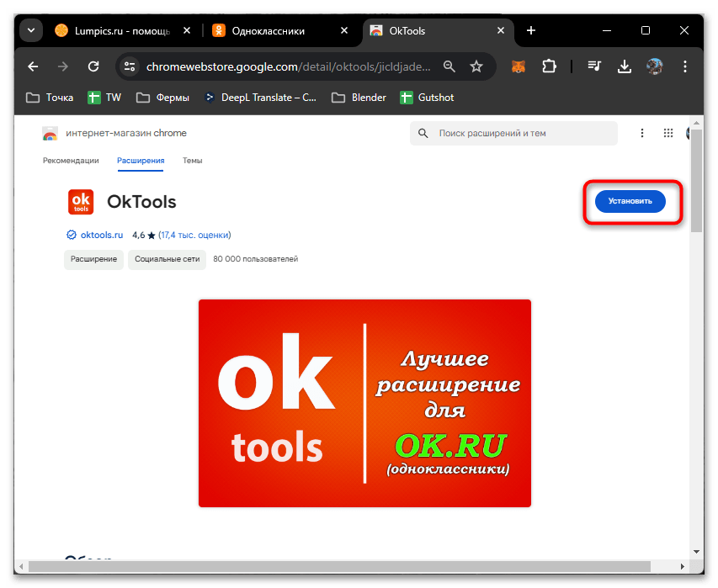This screenshot has width=718, height=588.
Task: Click the Установить button
Action: [x=630, y=201]
